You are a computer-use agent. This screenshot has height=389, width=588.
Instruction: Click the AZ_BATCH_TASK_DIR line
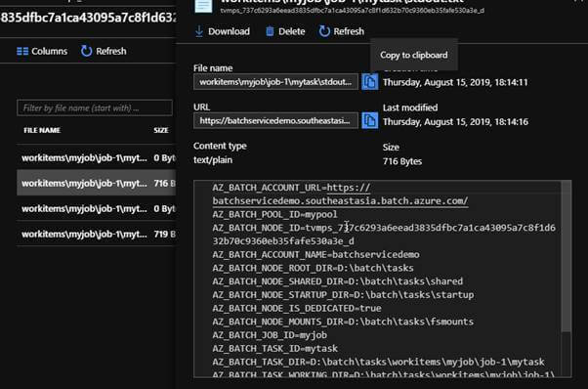(x=378, y=362)
